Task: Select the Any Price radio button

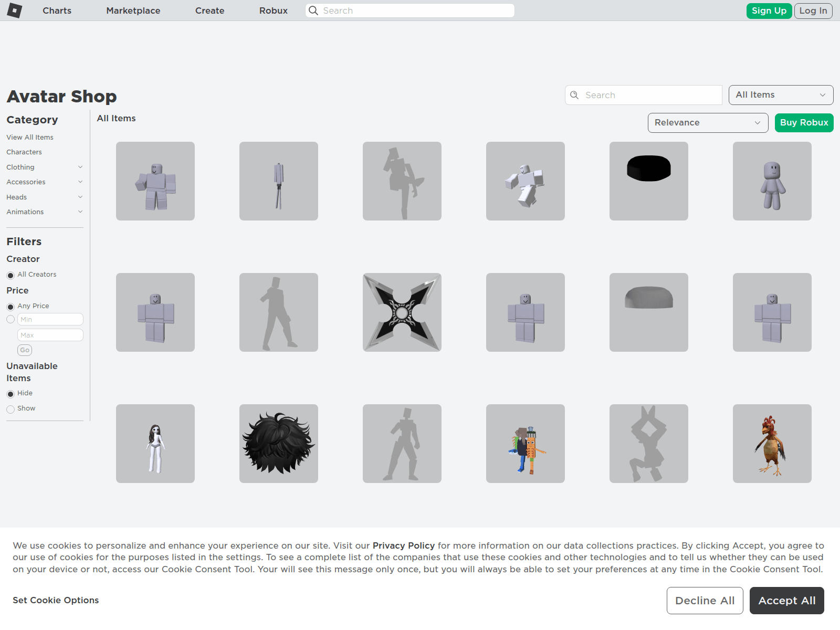Action: (x=10, y=307)
